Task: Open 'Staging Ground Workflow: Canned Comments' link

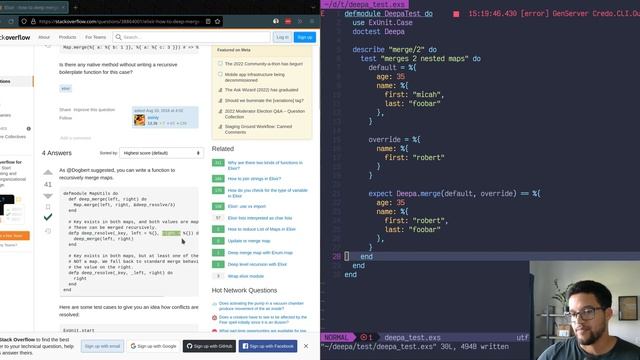Action: [x=258, y=129]
